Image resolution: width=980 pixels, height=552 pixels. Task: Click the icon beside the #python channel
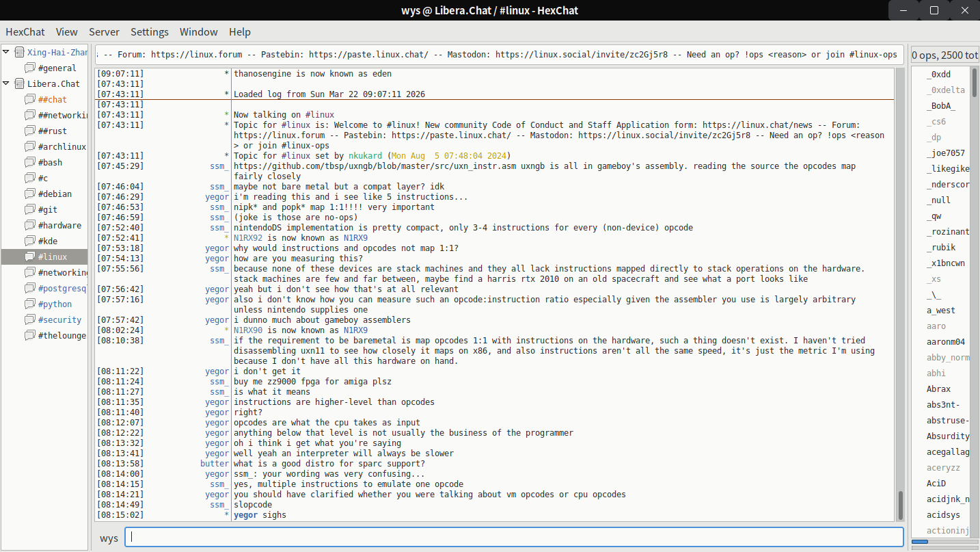coord(29,304)
